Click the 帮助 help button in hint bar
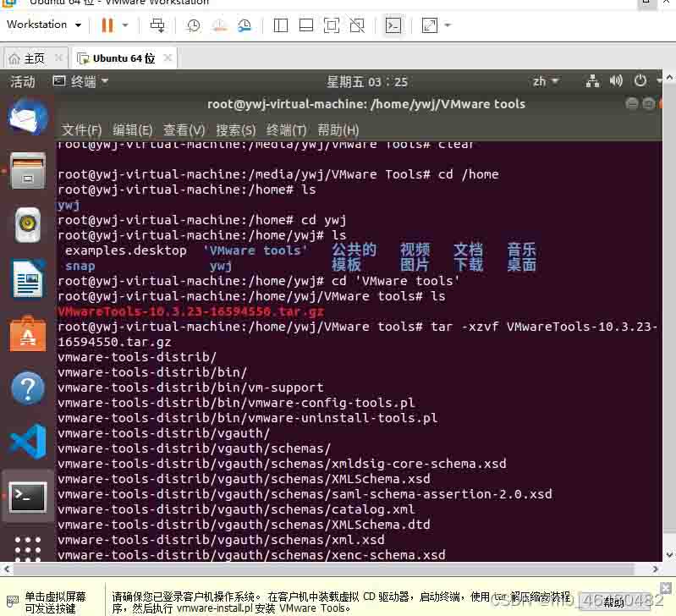Image resolution: width=676 pixels, height=616 pixels. point(614,602)
